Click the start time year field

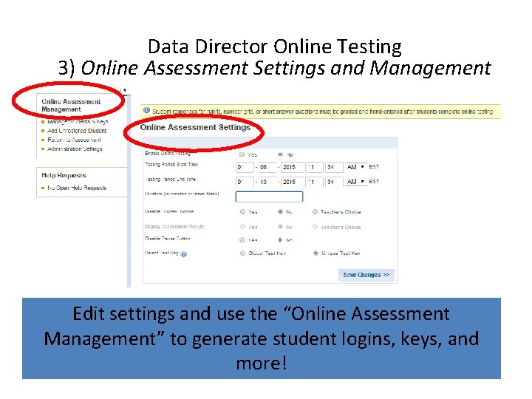tap(292, 167)
